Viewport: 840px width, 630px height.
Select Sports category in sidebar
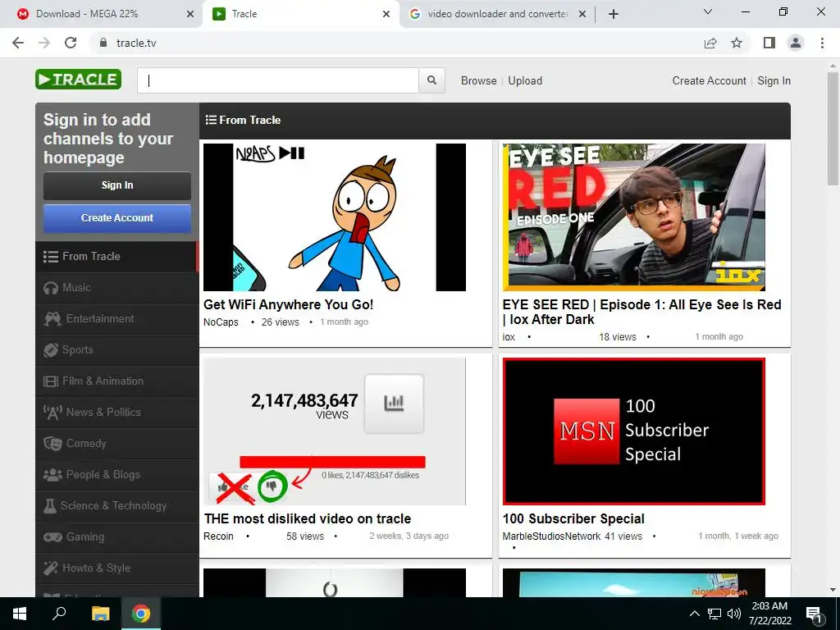(116, 349)
